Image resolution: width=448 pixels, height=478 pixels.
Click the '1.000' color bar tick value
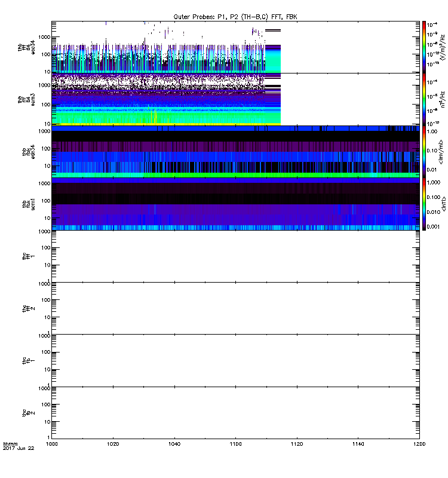[434, 182]
